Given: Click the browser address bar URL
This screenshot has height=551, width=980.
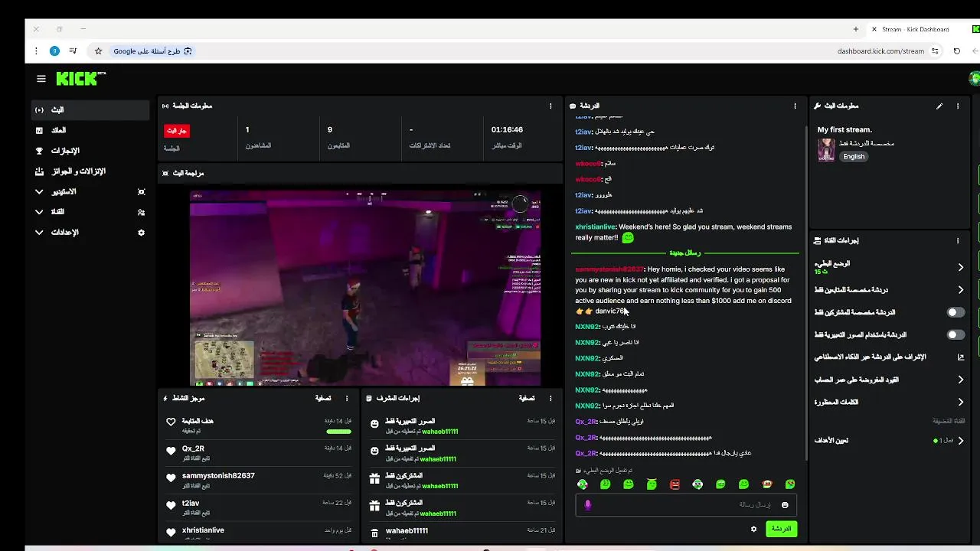Looking at the screenshot, I should [880, 51].
